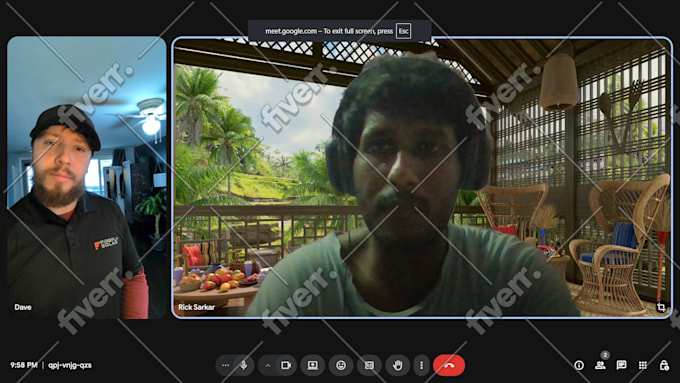
Task: Open the emoji reactions panel
Action: click(341, 365)
